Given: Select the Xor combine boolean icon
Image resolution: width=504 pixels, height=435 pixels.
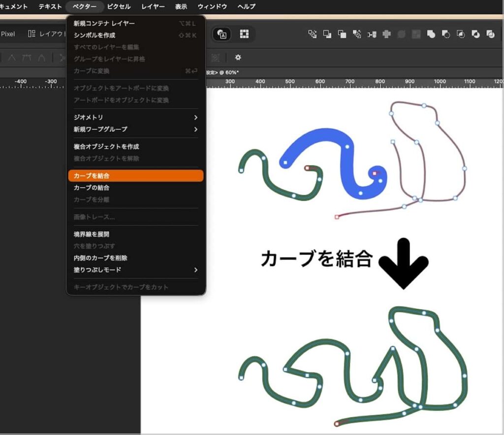Looking at the screenshot, I should pos(490,34).
